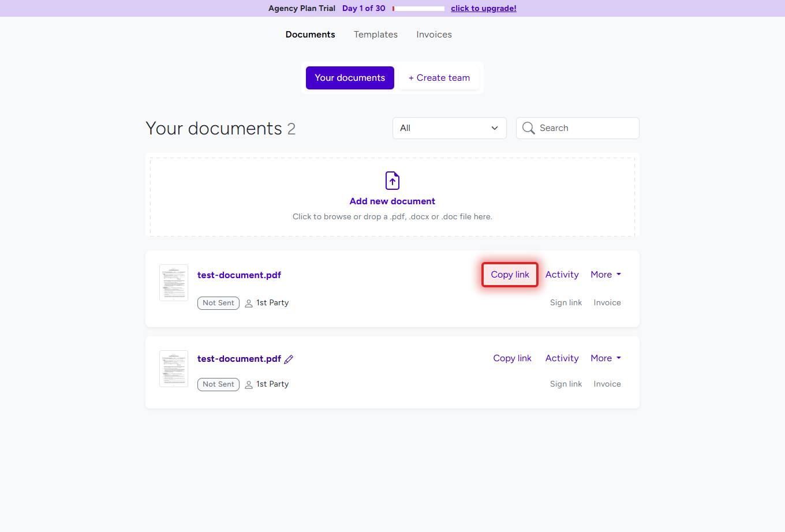Open the click to upgrade link

pyautogui.click(x=484, y=8)
